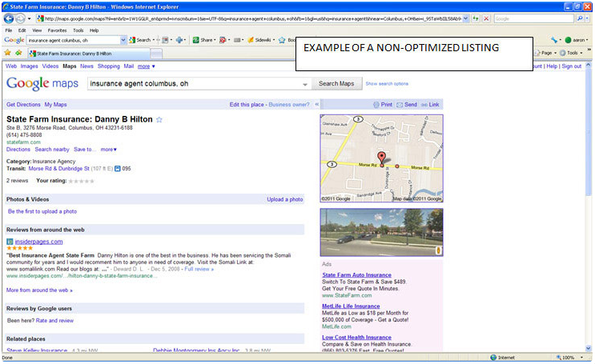Expand the 'more' menu in Google navigation
Screen dimensions: 595x364
(x=146, y=66)
